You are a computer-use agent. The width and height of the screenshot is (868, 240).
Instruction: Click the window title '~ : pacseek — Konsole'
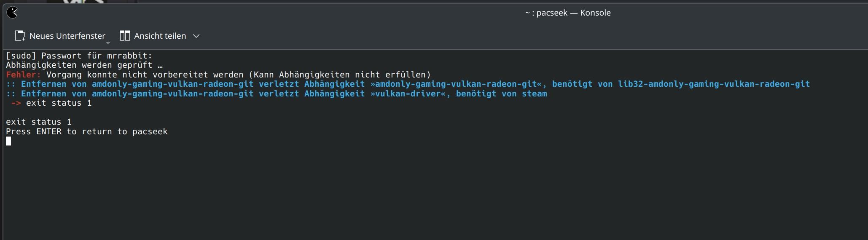click(567, 13)
